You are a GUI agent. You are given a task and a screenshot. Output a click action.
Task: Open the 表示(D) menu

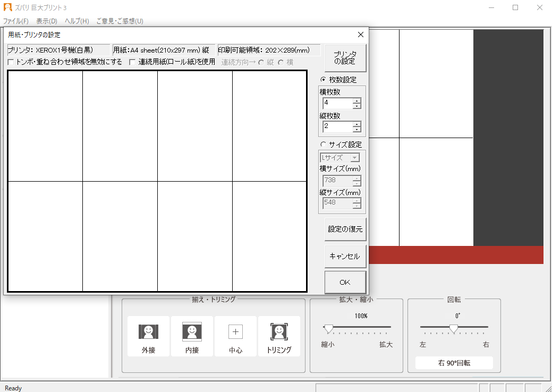[47, 21]
